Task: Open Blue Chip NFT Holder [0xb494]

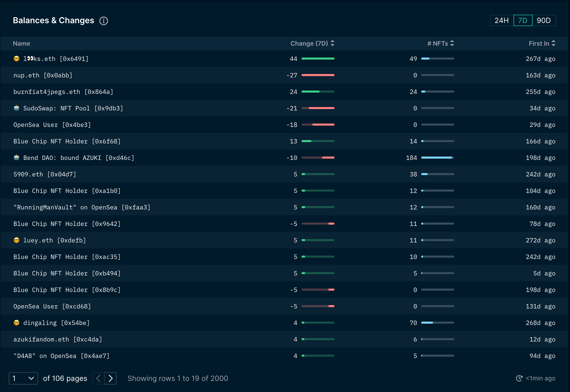Action: (x=67, y=273)
